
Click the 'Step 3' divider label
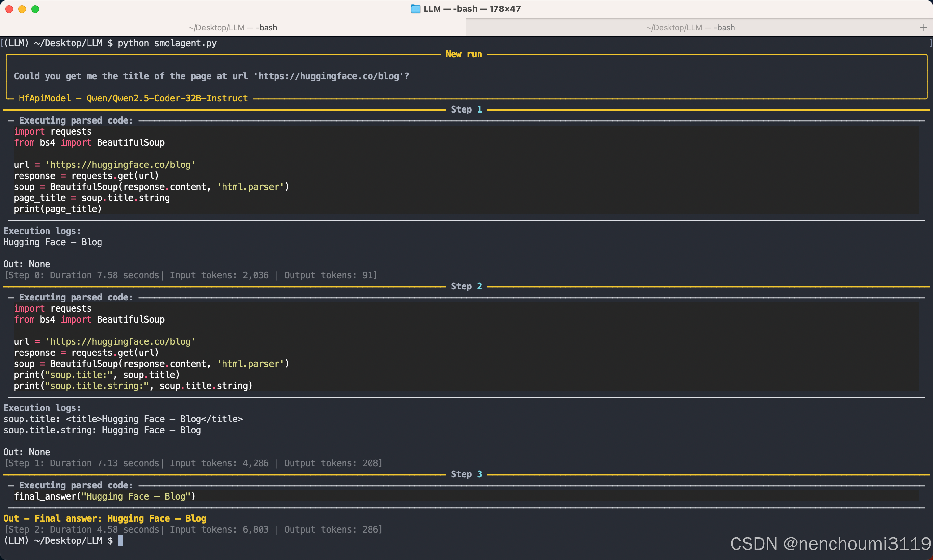(466, 474)
